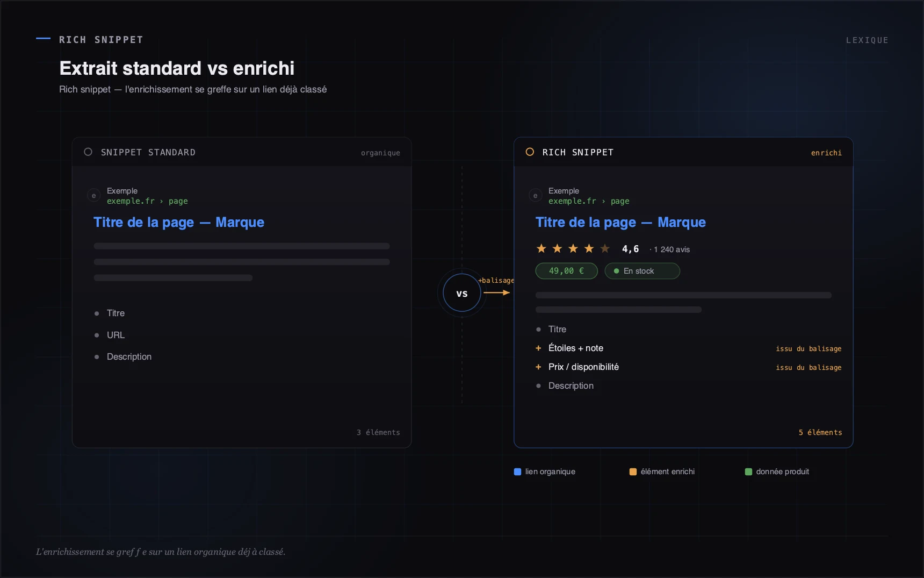
Task: Click the favicon in the rich snippet
Action: (x=535, y=196)
